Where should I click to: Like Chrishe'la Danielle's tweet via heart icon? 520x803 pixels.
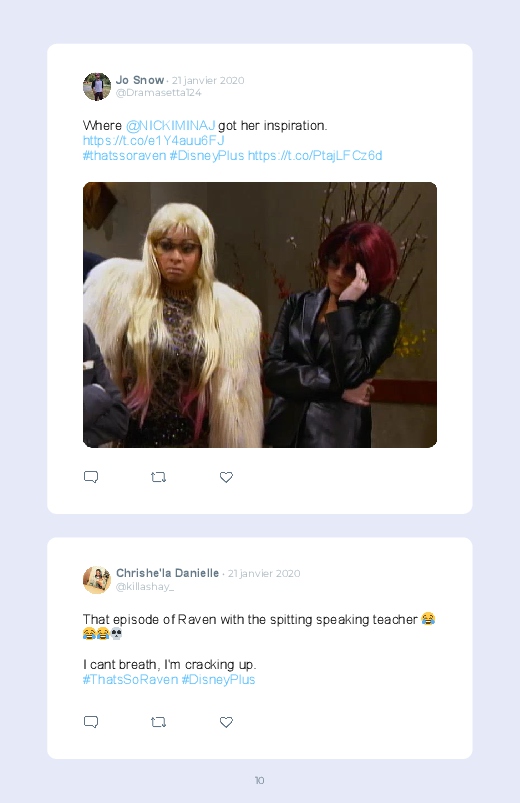point(226,722)
